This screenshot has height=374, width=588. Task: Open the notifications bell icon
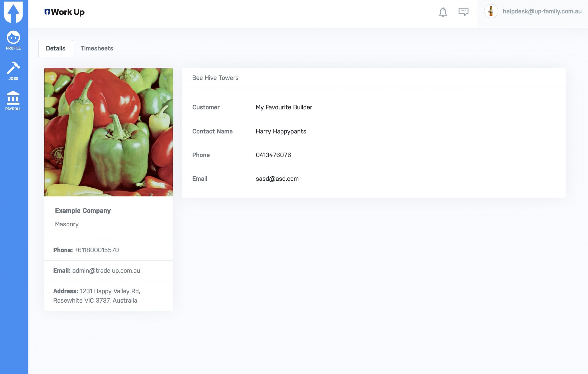coord(442,12)
